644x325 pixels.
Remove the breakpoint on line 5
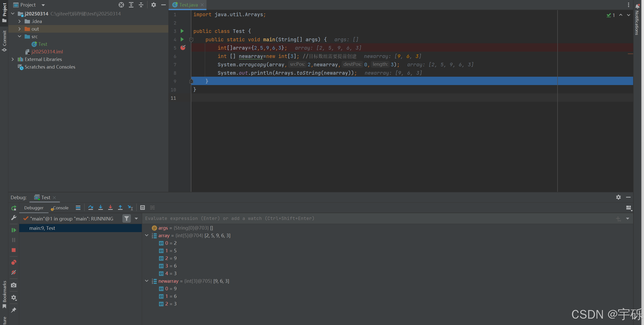[183, 48]
